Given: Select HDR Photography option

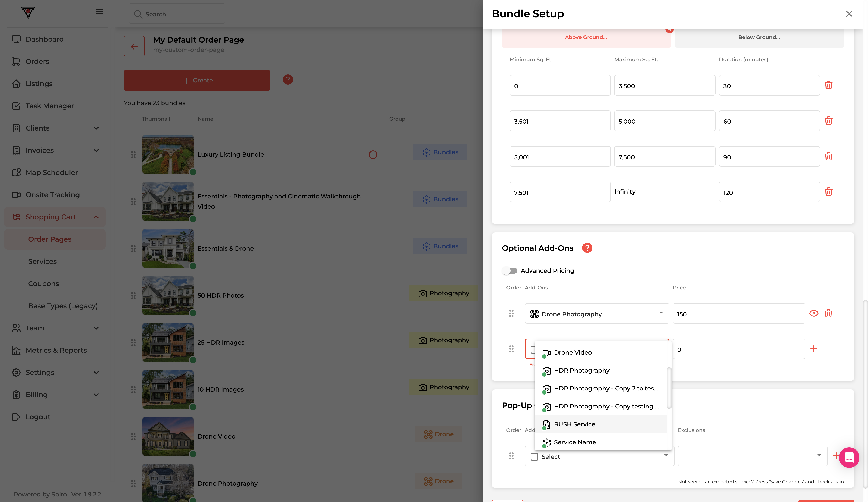Looking at the screenshot, I should [x=600, y=370].
